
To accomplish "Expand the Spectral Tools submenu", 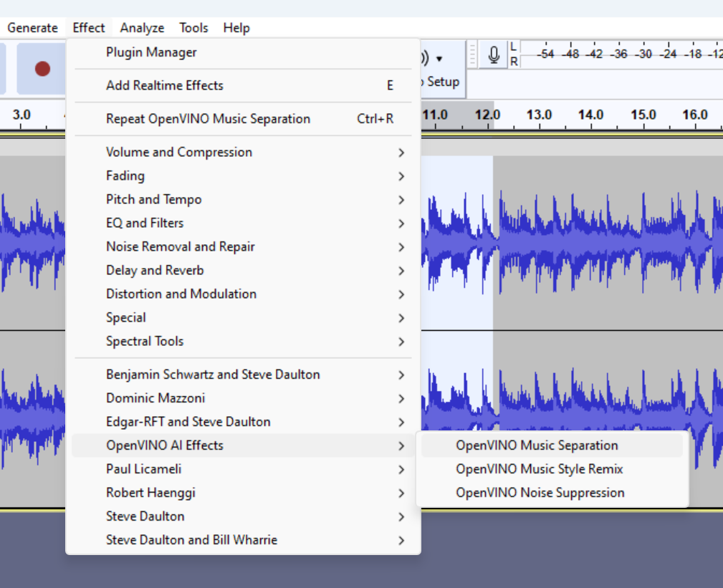I will click(x=243, y=341).
